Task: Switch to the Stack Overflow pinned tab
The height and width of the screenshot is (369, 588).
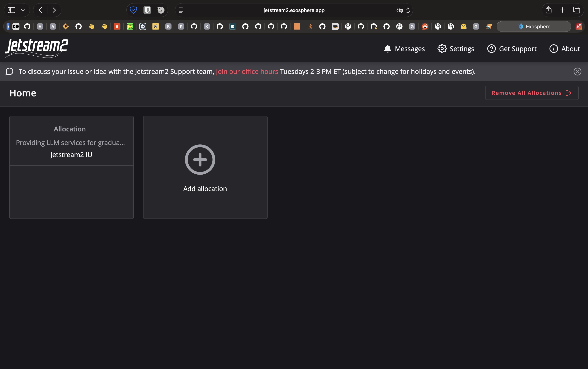Action: coord(310,26)
